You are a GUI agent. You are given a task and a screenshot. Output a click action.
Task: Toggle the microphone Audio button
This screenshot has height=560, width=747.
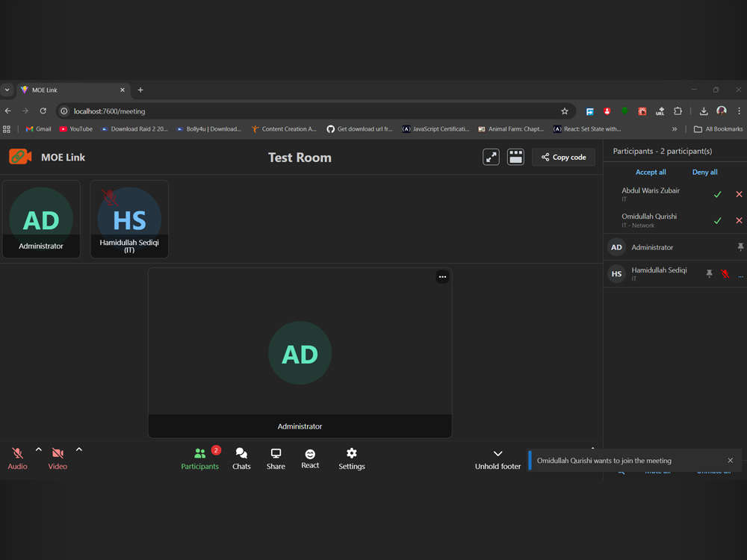click(17, 458)
